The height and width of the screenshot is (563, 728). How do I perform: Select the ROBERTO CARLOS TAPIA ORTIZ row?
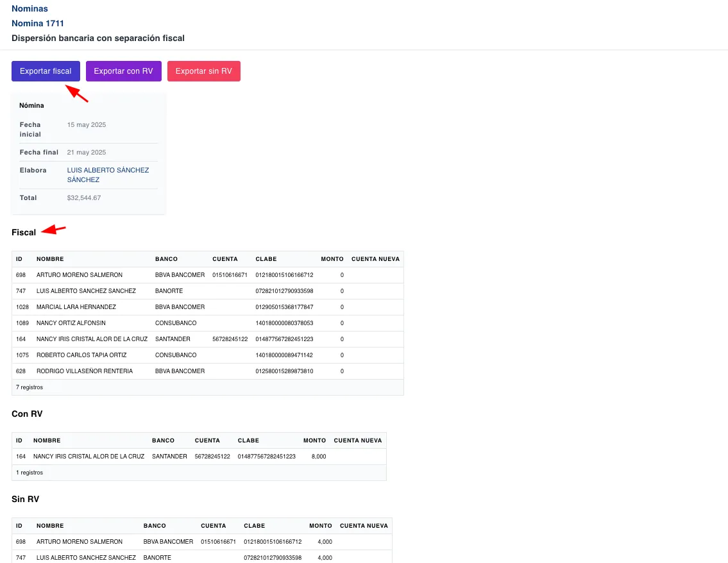[81, 355]
